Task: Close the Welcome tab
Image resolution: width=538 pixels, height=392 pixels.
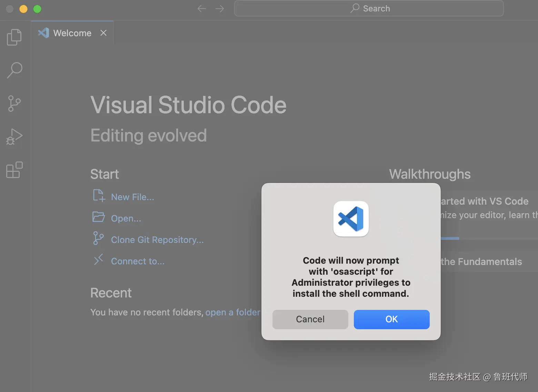Action: tap(103, 33)
